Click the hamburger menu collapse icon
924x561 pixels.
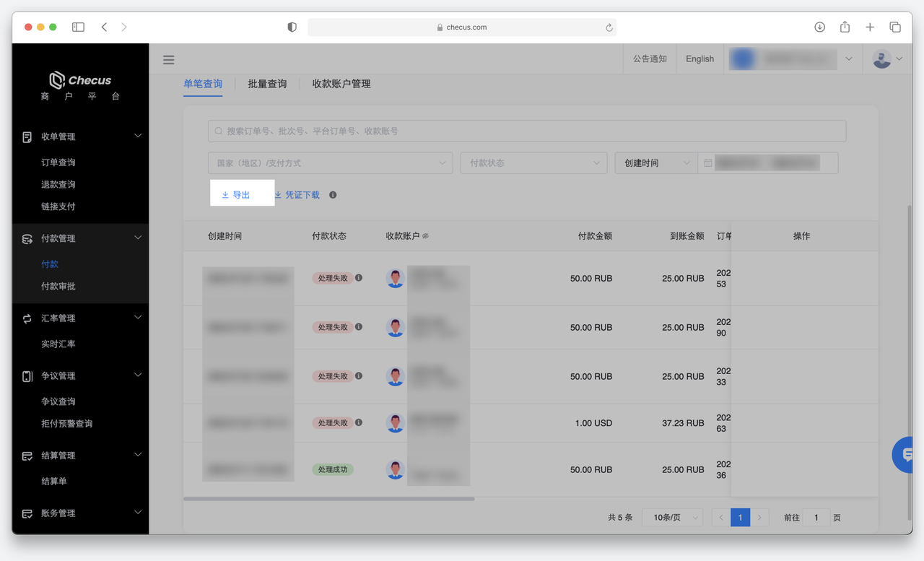click(168, 60)
